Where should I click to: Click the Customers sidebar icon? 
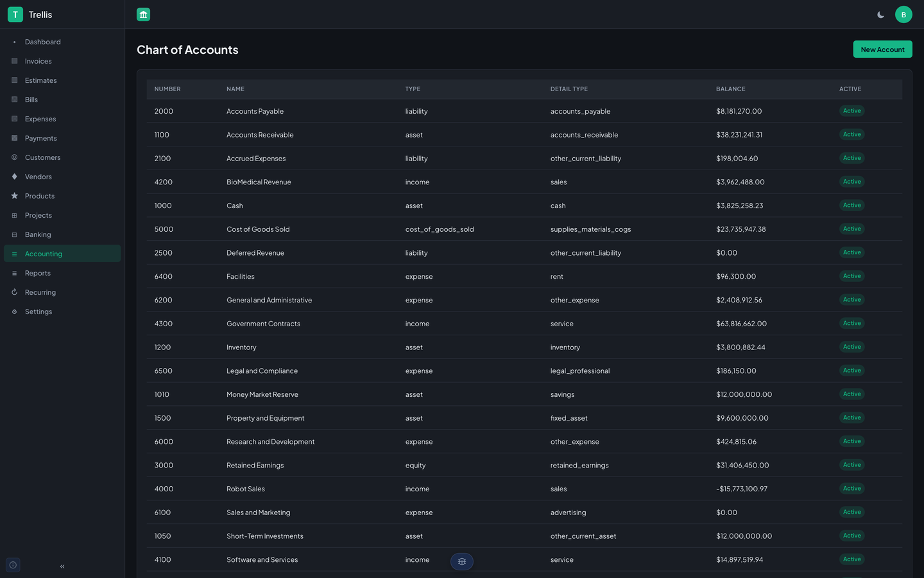pos(15,157)
